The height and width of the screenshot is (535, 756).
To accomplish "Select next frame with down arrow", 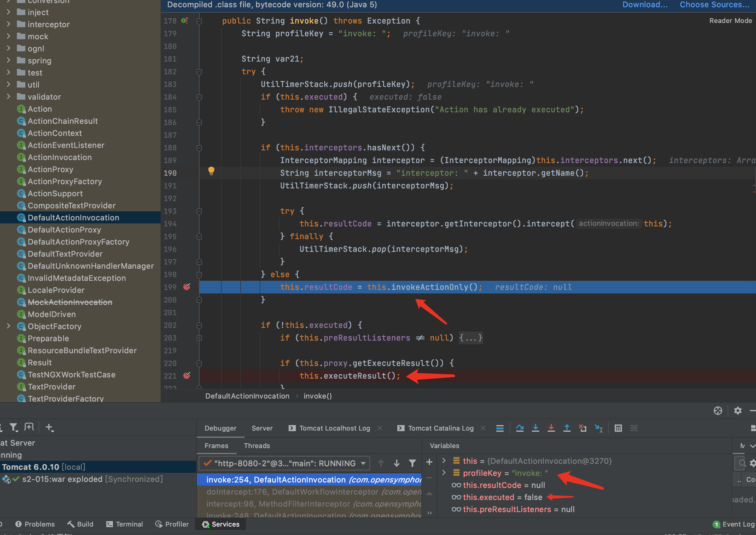I will [x=397, y=463].
